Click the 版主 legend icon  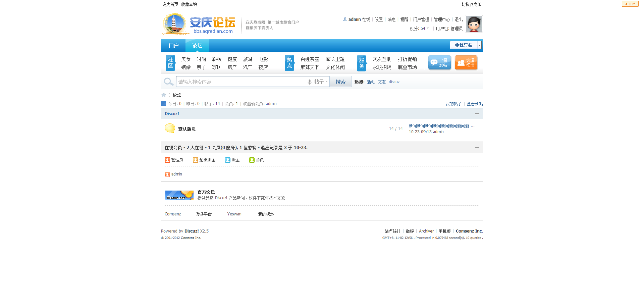[x=228, y=160]
